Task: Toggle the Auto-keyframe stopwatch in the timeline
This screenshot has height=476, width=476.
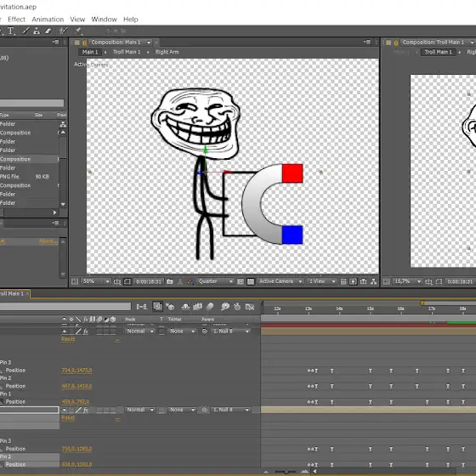Action: point(237,307)
